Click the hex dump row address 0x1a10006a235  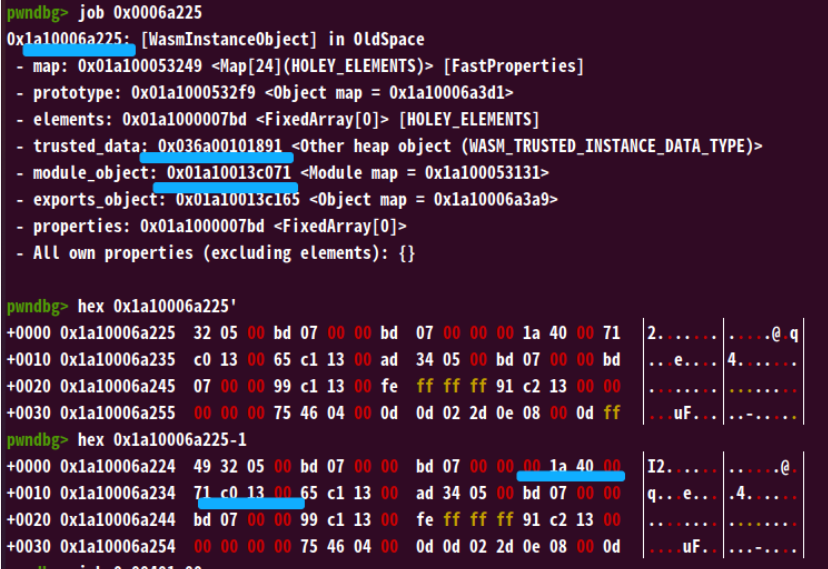(105, 359)
